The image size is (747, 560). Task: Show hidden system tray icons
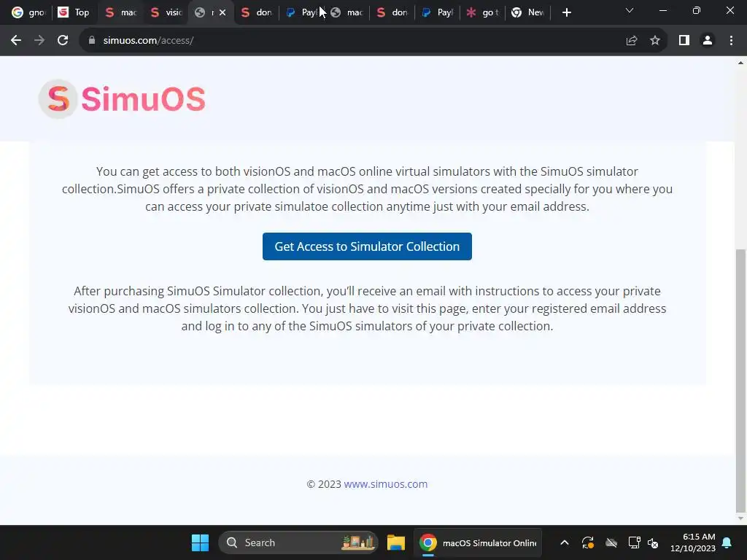[564, 542]
